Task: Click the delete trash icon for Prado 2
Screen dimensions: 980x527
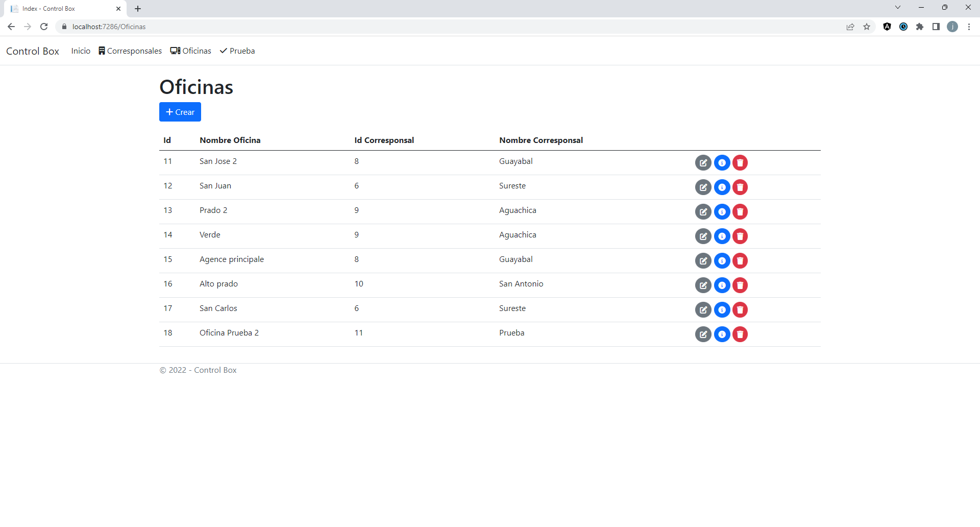Action: (x=740, y=211)
